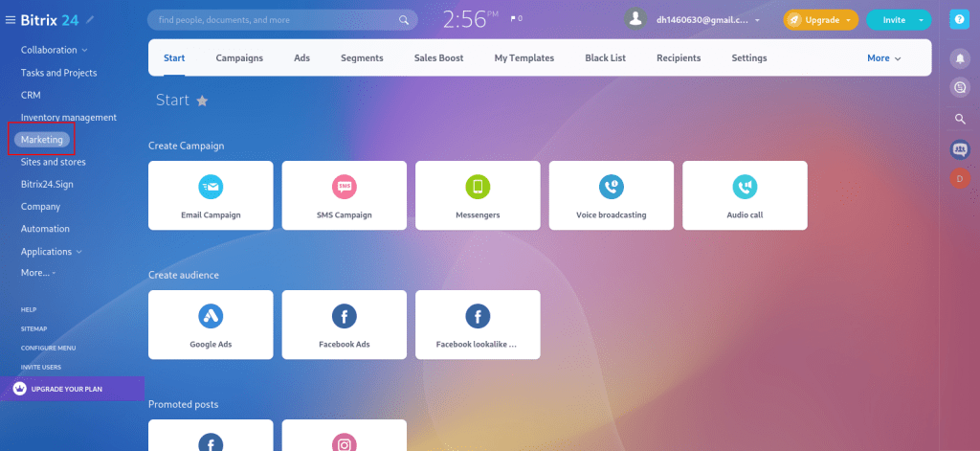Viewport: 980px width, 451px height.
Task: Open the general group chat icon in right sidebar
Action: tap(959, 149)
